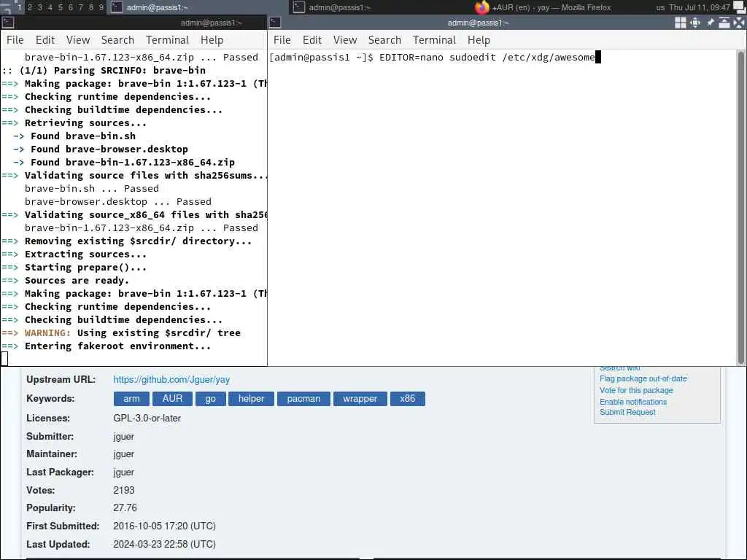
Task: Open Search menu in right terminal
Action: click(x=385, y=40)
